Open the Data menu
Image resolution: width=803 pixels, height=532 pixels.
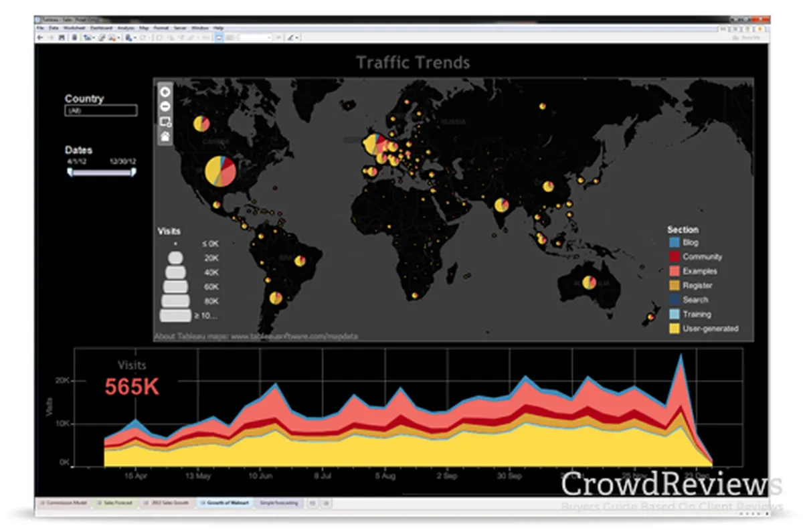[x=54, y=28]
